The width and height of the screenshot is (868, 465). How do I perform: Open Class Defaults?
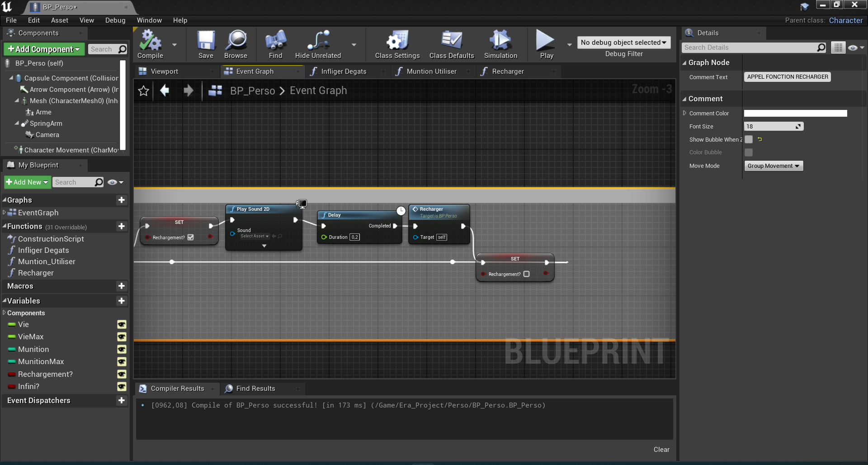pos(452,44)
